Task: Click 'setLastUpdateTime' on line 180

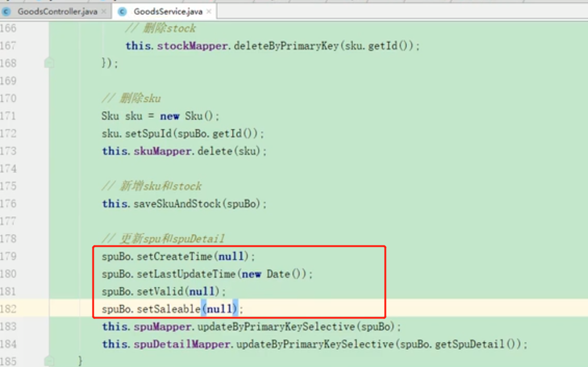Action: coord(186,274)
